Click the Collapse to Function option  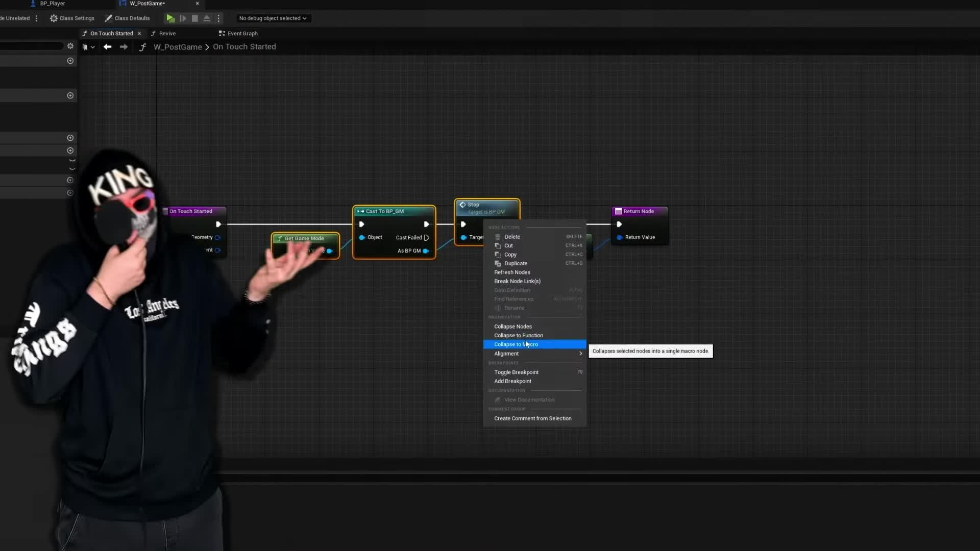click(x=518, y=335)
